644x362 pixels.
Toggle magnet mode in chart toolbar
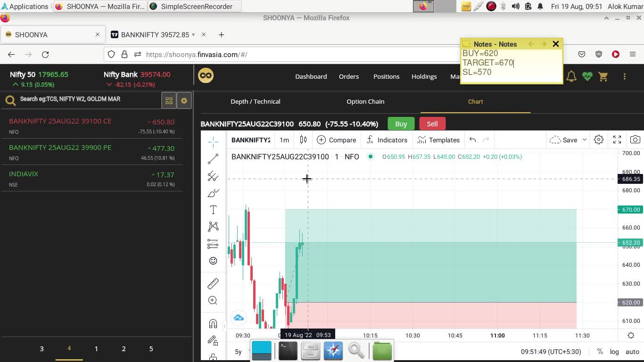coord(213,323)
